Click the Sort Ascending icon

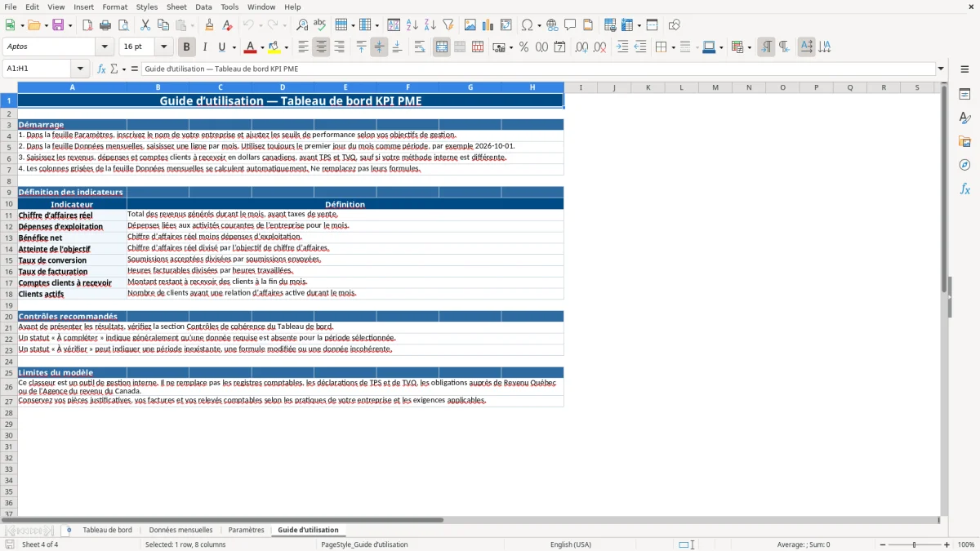pyautogui.click(x=412, y=25)
